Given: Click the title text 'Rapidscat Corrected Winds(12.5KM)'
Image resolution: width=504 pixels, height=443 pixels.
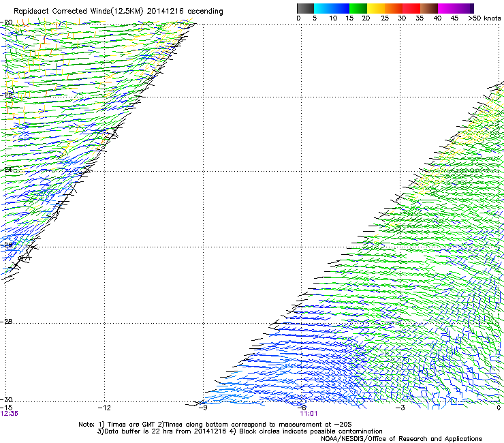Looking at the screenshot, I should [78, 11].
